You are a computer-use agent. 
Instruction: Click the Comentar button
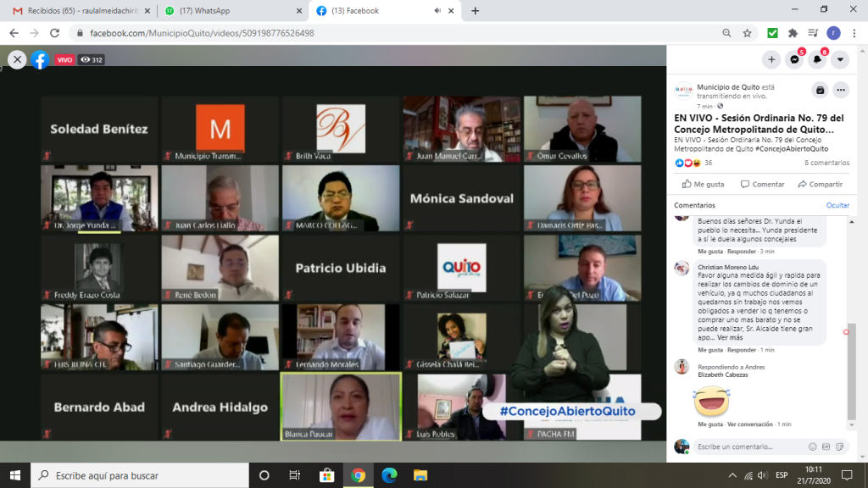coord(762,184)
